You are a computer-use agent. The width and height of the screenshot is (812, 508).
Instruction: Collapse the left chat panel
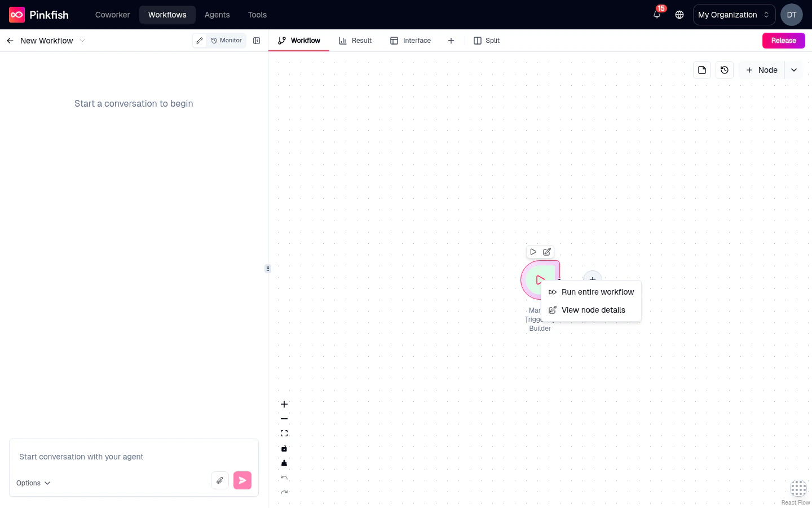click(x=257, y=41)
